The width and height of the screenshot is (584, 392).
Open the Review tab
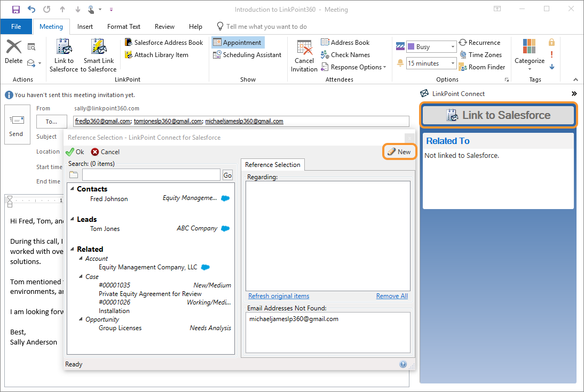pyautogui.click(x=164, y=27)
